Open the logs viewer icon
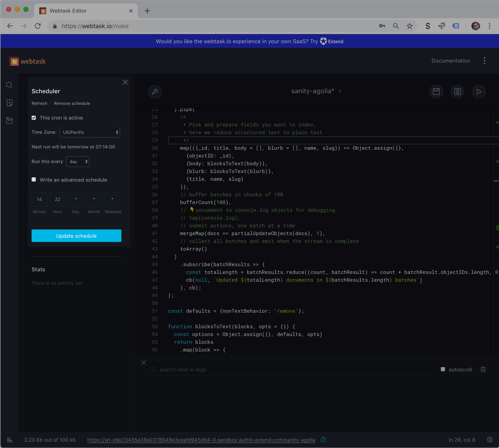Screen dimensions: 499x448 457,92
